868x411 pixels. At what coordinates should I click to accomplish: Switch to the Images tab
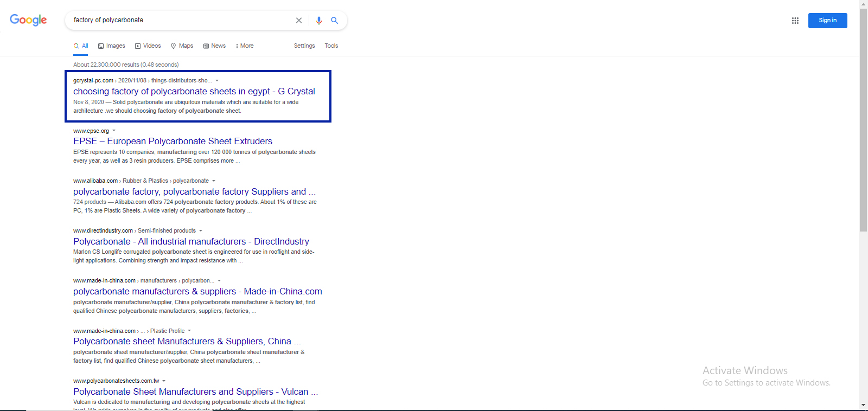pyautogui.click(x=112, y=46)
